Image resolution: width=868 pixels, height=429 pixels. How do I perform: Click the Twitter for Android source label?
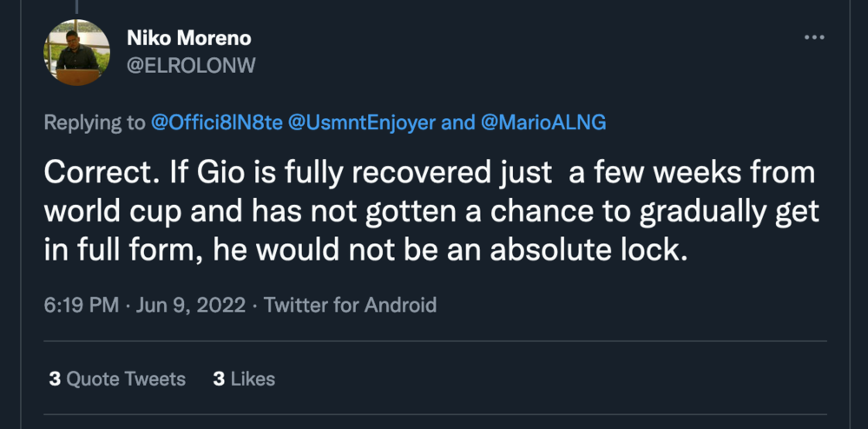pyautogui.click(x=350, y=305)
